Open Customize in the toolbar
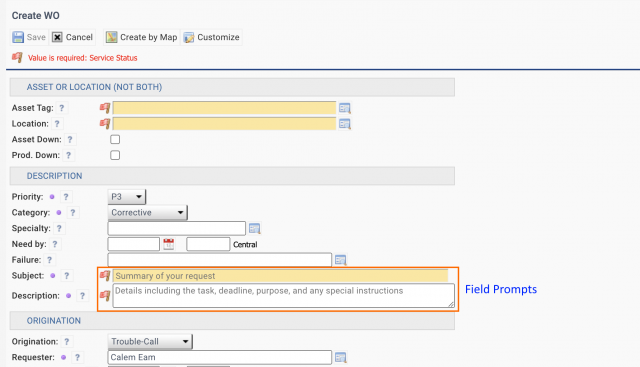Screen dimensions: 640x367 (211, 37)
